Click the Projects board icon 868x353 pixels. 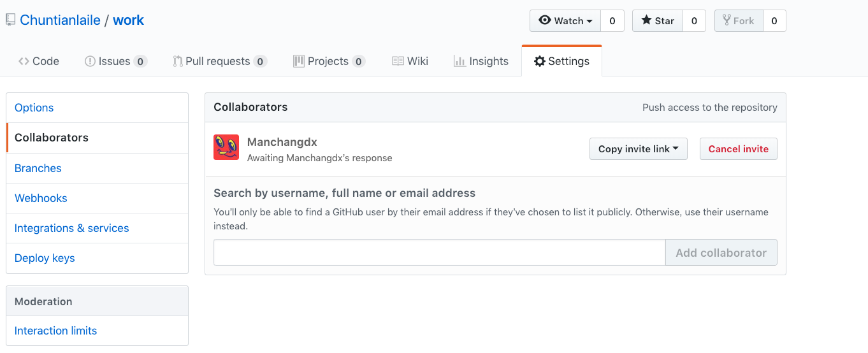(298, 61)
